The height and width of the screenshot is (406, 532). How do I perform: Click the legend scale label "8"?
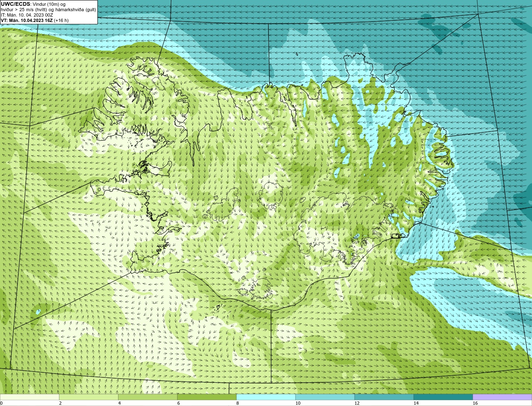click(238, 403)
